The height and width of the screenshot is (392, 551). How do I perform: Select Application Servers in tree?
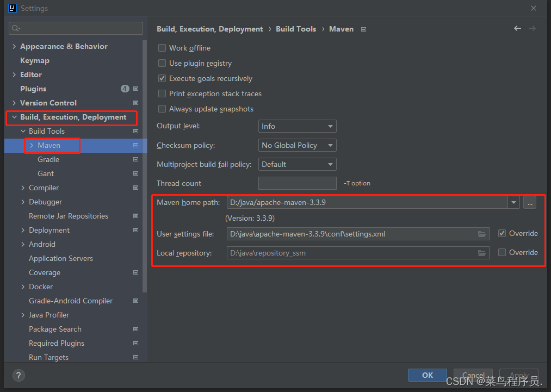61,258
